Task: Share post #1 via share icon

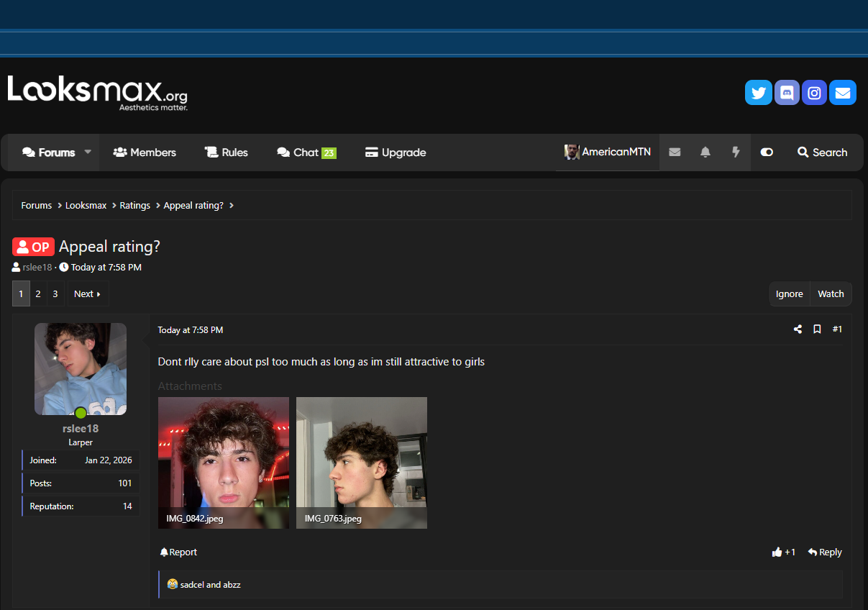Action: point(798,329)
